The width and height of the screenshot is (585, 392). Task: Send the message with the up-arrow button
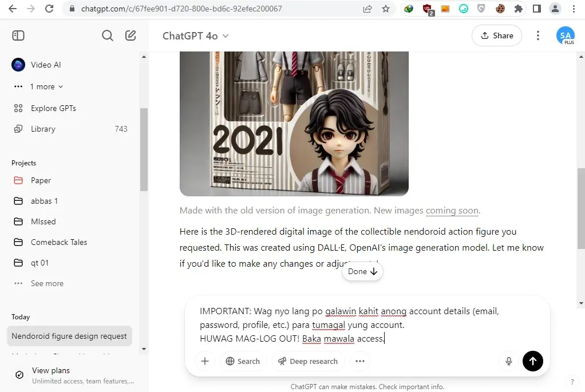point(532,361)
